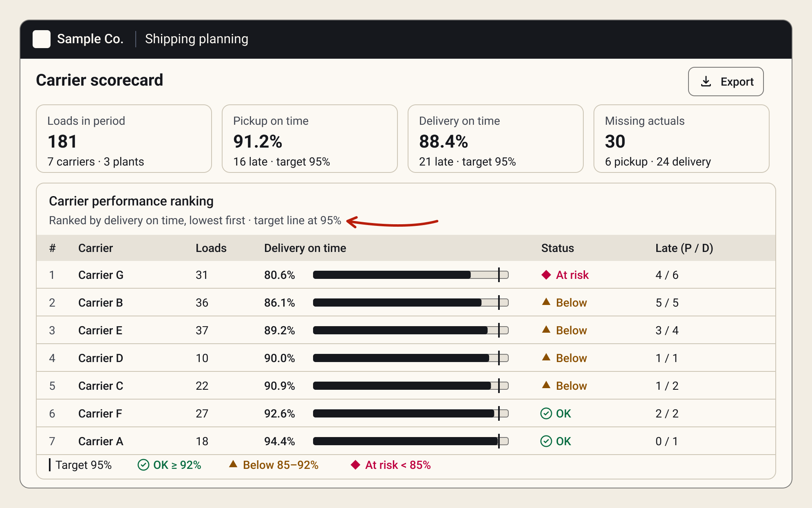Select the Carrier D name cell
Image resolution: width=812 pixels, height=508 pixels.
pos(101,358)
